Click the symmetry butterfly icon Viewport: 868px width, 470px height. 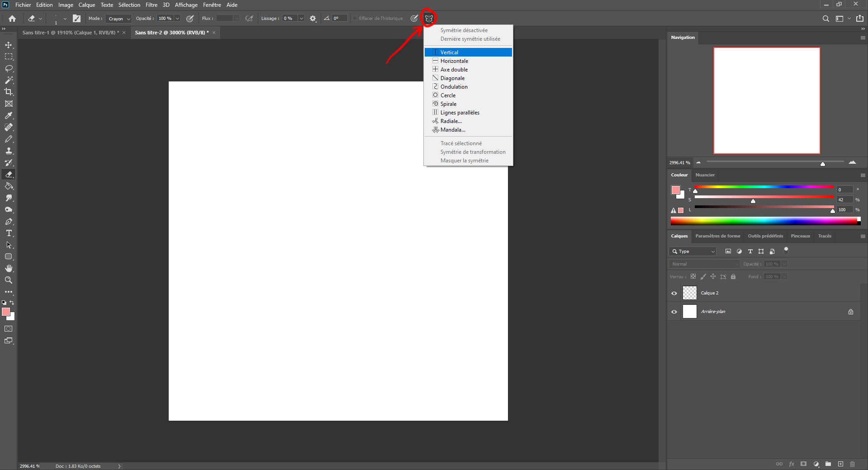(x=429, y=19)
